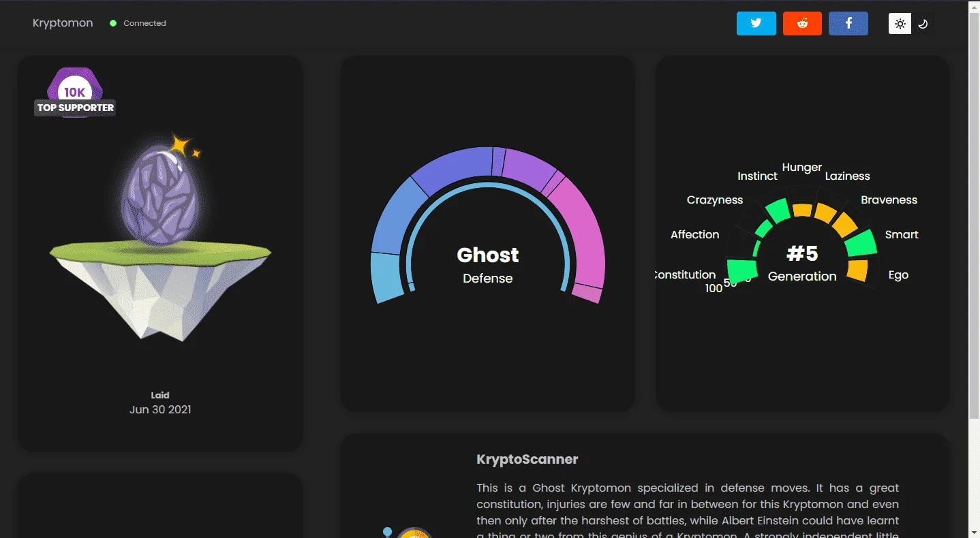Click the 'Defense' label under Ghost
This screenshot has height=538, width=980.
click(x=487, y=278)
